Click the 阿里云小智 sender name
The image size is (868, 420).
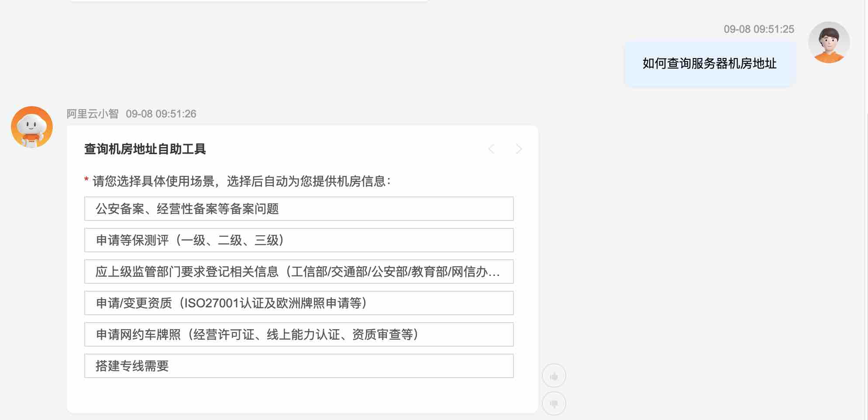point(93,114)
